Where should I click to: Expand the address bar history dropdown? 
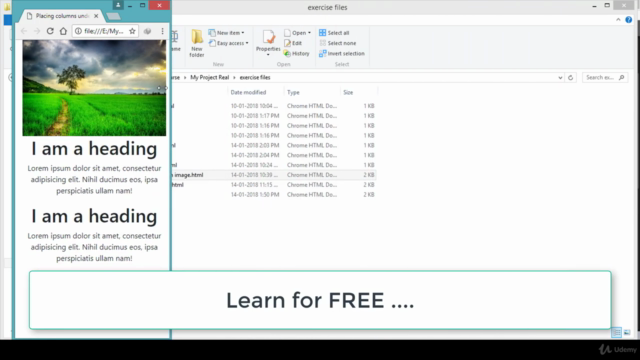pyautogui.click(x=560, y=78)
